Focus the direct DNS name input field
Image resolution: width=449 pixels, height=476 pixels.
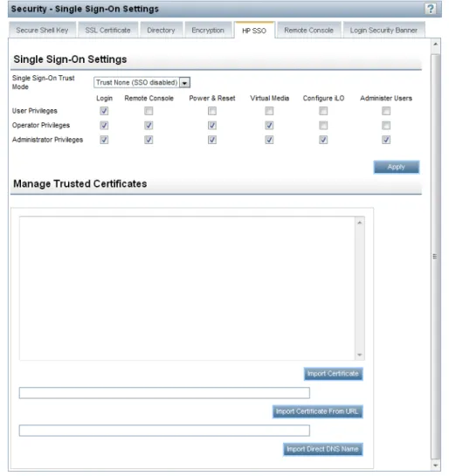(164, 431)
